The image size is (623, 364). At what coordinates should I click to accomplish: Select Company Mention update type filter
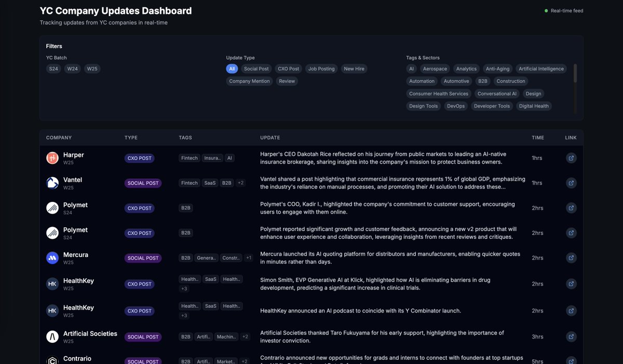coord(250,81)
